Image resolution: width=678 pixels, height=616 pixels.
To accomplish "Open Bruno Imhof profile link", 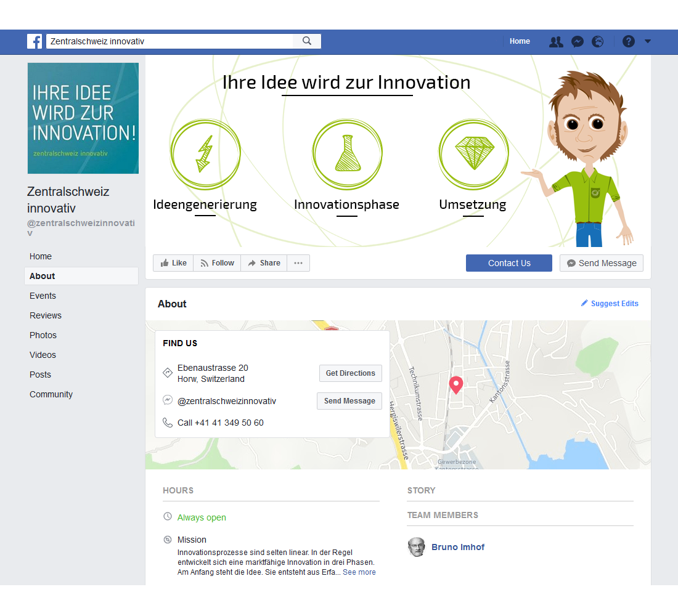I will pyautogui.click(x=458, y=547).
